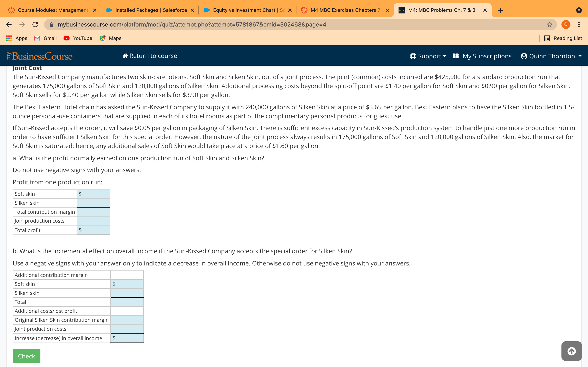The height and width of the screenshot is (367, 588).
Task: Open the Gmail bookmark icon
Action: tap(37, 38)
